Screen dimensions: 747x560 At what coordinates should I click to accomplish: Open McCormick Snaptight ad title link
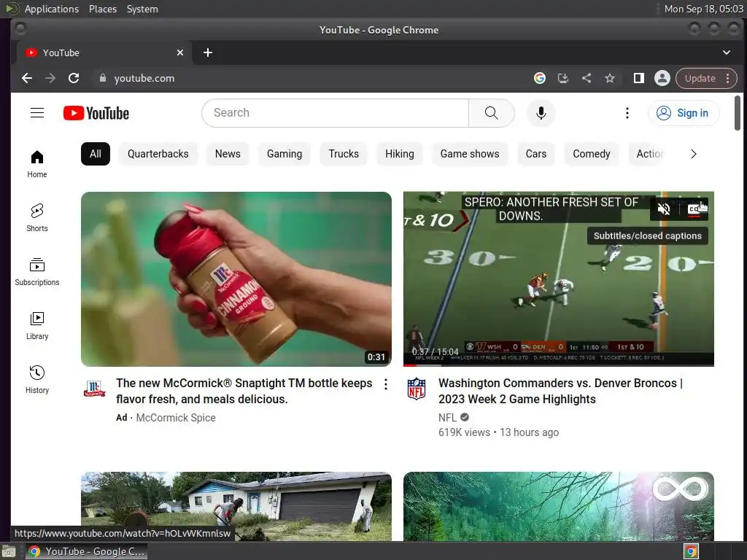[244, 391]
